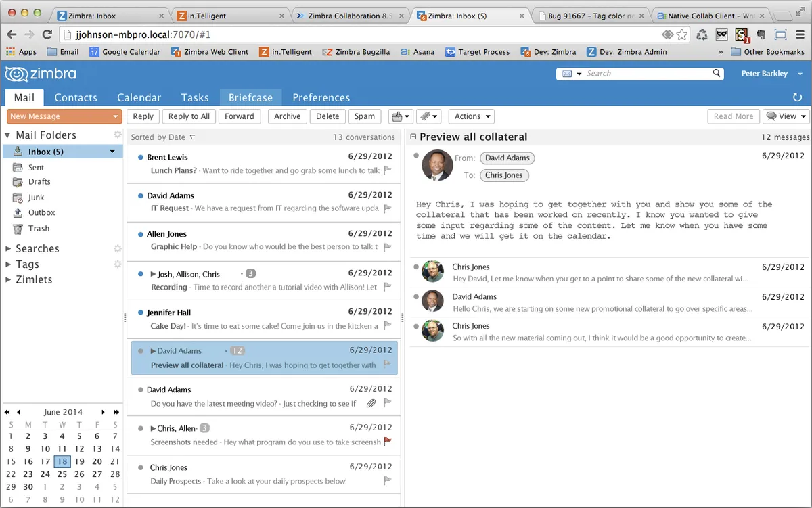This screenshot has width=812, height=508.
Task: Click the Reply to All button
Action: click(x=189, y=116)
